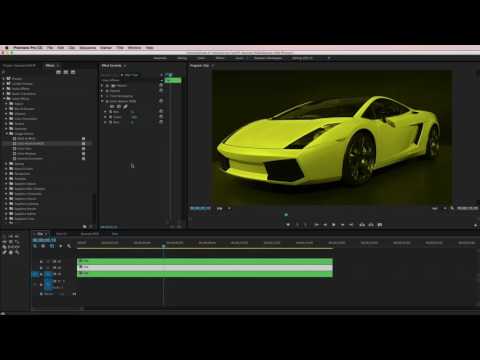480x360 pixels.
Task: Step forward one frame in Program monitor
Action: click(x=342, y=225)
